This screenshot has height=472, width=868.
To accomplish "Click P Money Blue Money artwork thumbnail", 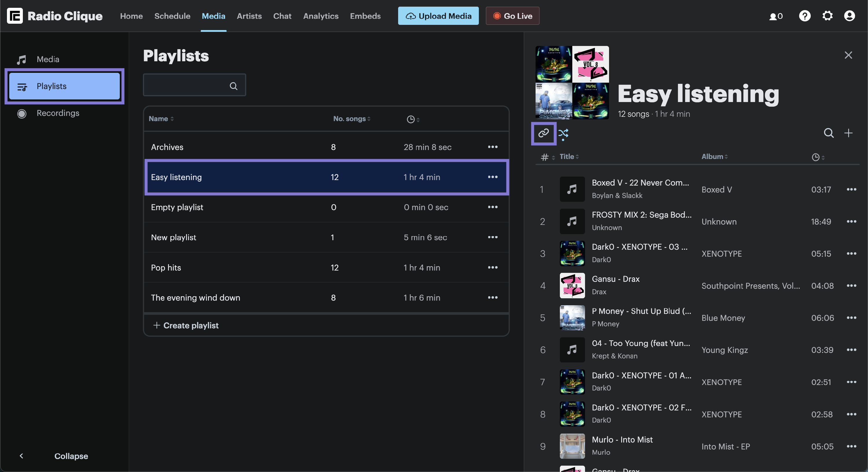I will click(x=572, y=317).
